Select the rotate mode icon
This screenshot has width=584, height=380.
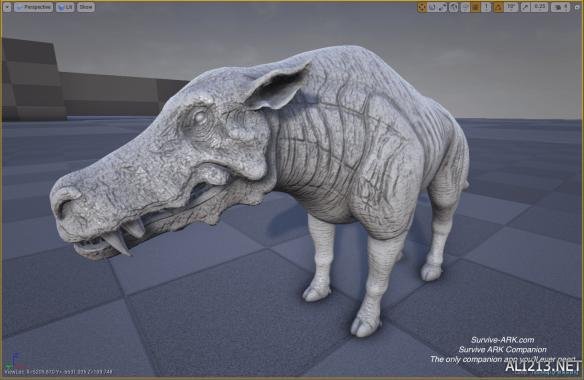pyautogui.click(x=432, y=7)
